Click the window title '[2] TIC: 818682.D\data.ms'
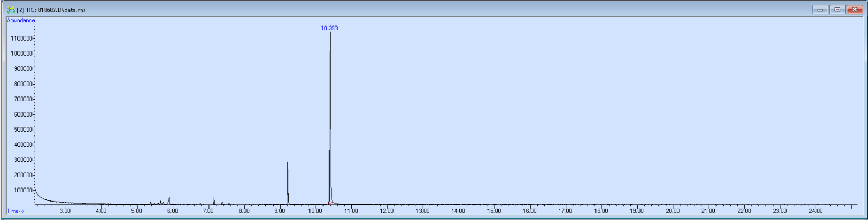 tap(51, 10)
